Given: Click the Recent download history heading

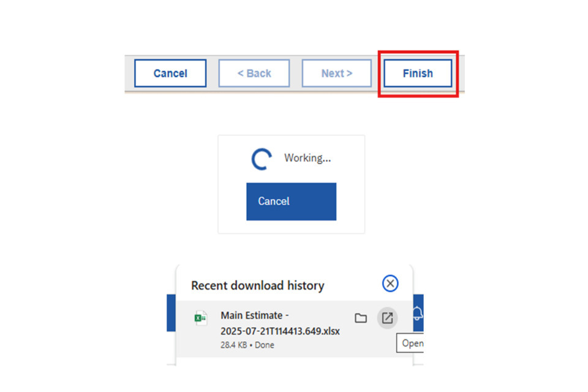Looking at the screenshot, I should pos(257,285).
